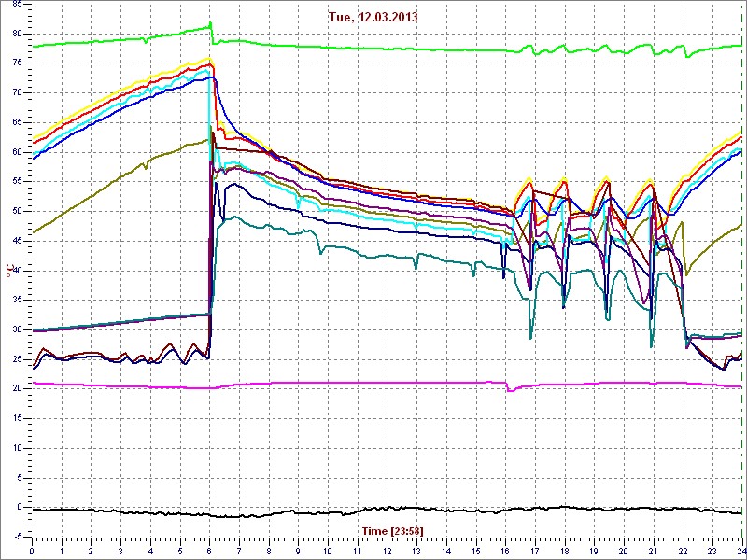Select the 65 value on temperature axis

pyautogui.click(x=16, y=122)
